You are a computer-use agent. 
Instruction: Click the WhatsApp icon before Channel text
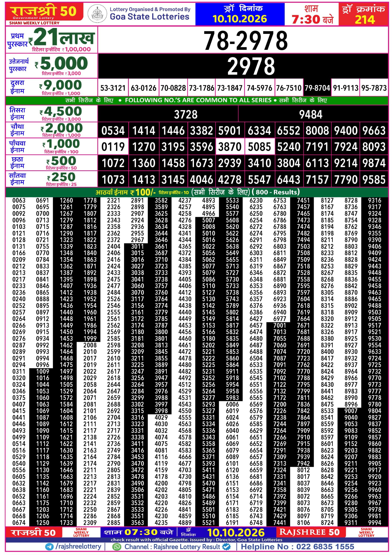117,547
